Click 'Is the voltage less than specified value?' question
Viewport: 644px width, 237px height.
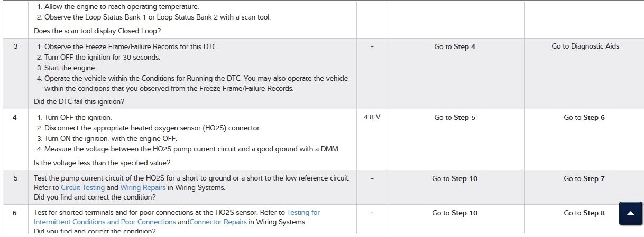click(102, 163)
